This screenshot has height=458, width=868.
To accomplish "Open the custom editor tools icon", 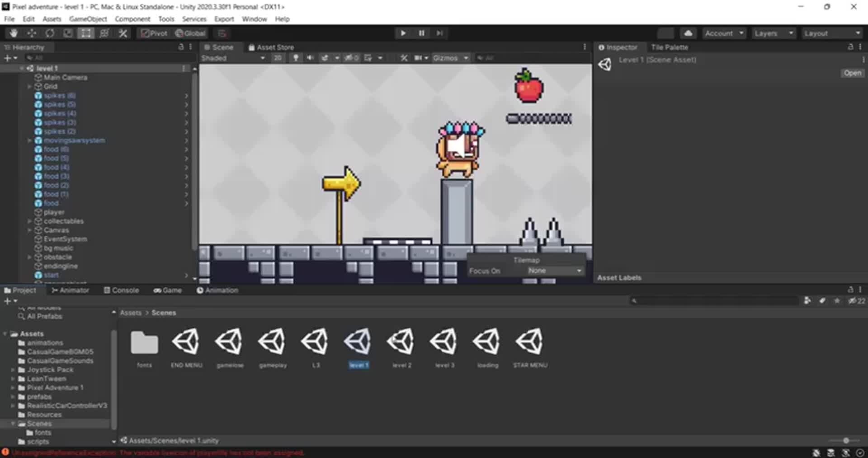I will pyautogui.click(x=123, y=33).
